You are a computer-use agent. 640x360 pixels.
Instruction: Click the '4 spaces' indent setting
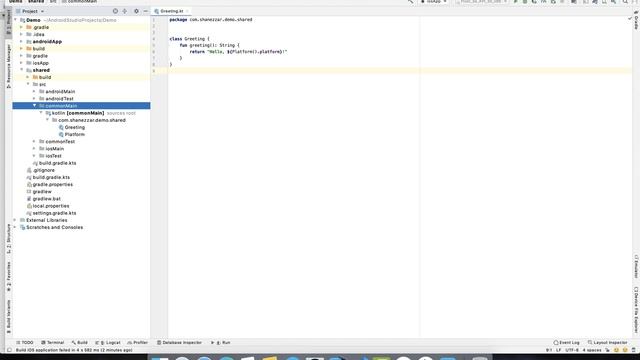pos(592,350)
